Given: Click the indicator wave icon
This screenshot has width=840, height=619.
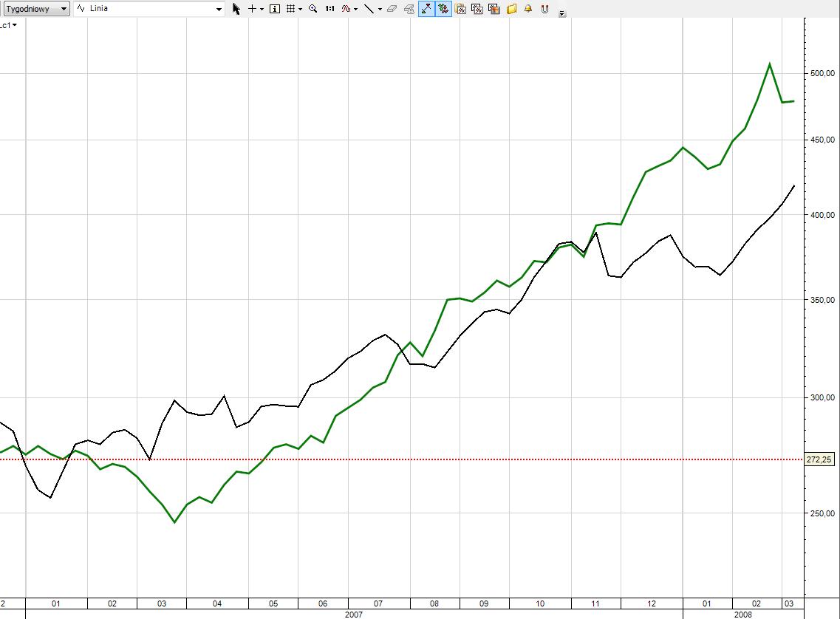Looking at the screenshot, I should (346, 9).
